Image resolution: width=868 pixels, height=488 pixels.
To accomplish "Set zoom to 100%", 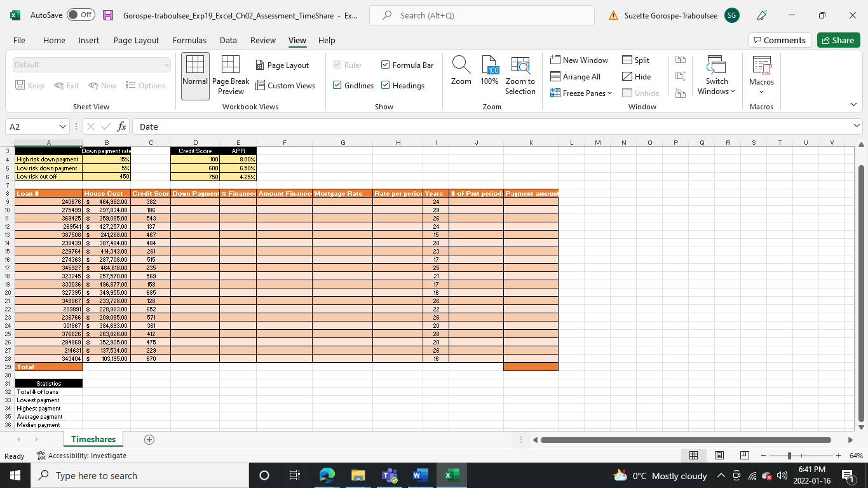I will click(489, 71).
